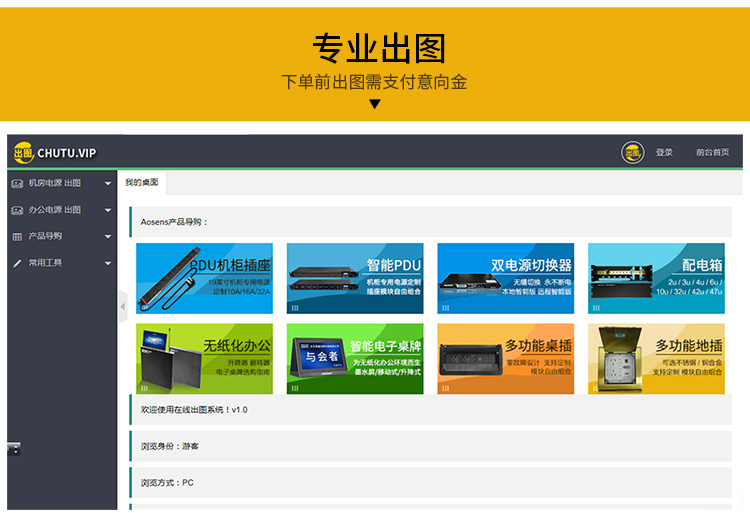The image size is (750, 513).
Task: Expand the 机房电源 出图 dropdown arrow
Action: click(x=107, y=184)
